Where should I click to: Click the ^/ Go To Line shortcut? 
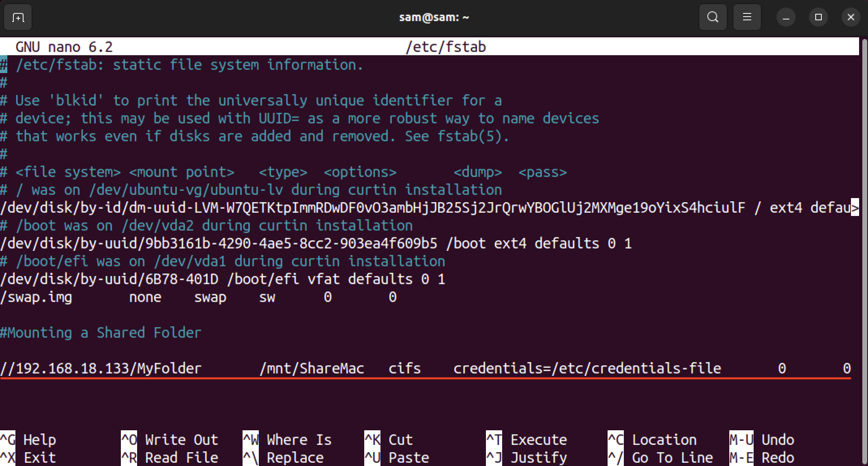coord(660,457)
